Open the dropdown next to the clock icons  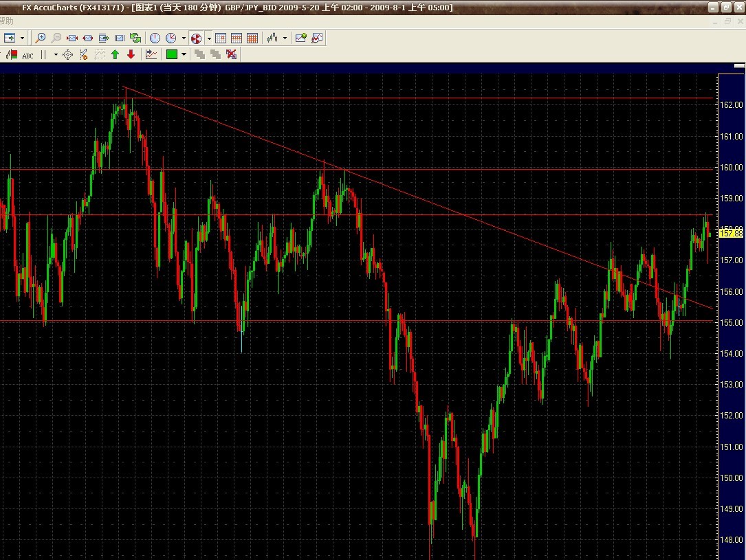[184, 38]
